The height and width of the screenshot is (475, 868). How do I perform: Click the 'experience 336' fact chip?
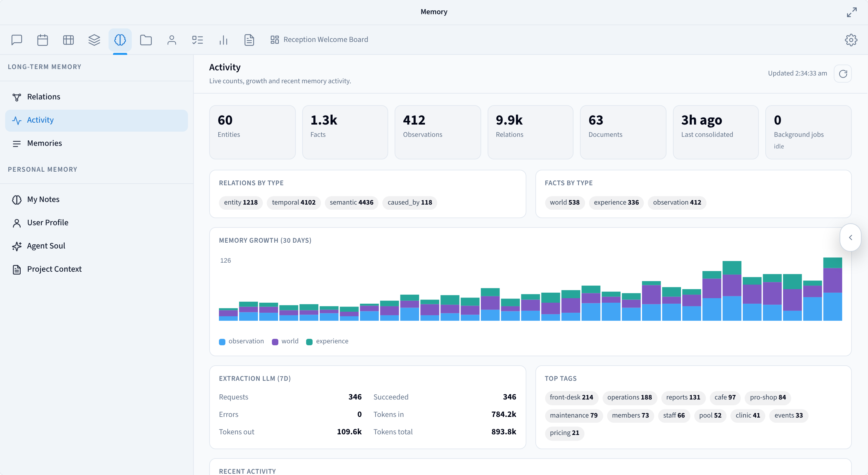(616, 202)
